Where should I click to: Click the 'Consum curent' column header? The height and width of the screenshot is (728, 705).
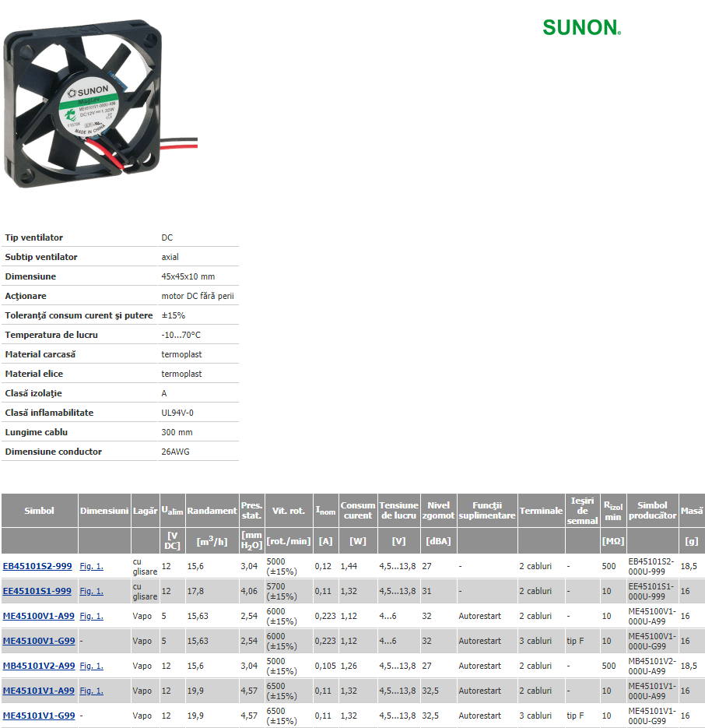click(x=358, y=511)
